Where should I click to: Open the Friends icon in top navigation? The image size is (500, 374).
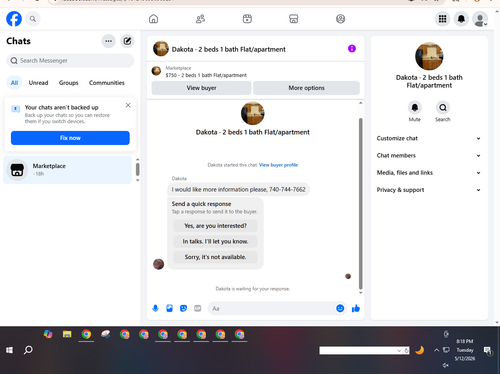pos(200,19)
